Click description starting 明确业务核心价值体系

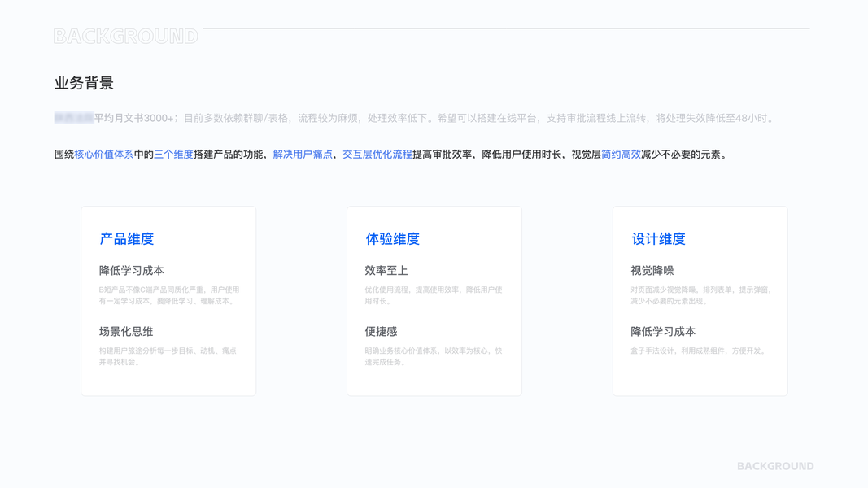pyautogui.click(x=434, y=356)
